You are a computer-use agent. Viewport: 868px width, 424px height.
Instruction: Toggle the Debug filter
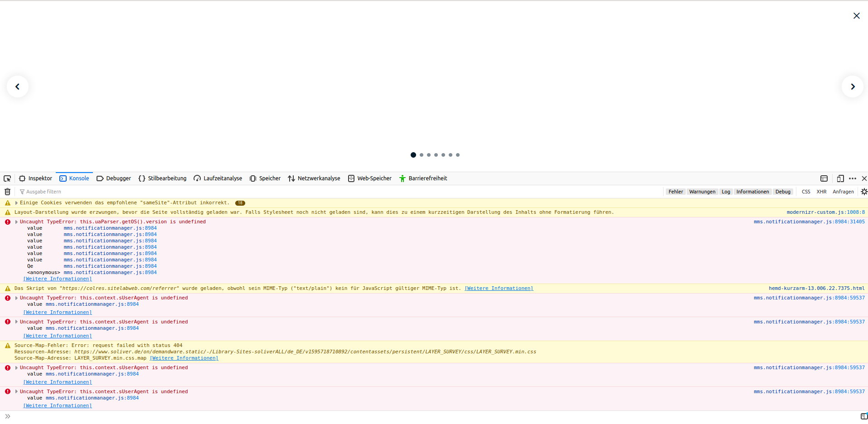point(783,192)
